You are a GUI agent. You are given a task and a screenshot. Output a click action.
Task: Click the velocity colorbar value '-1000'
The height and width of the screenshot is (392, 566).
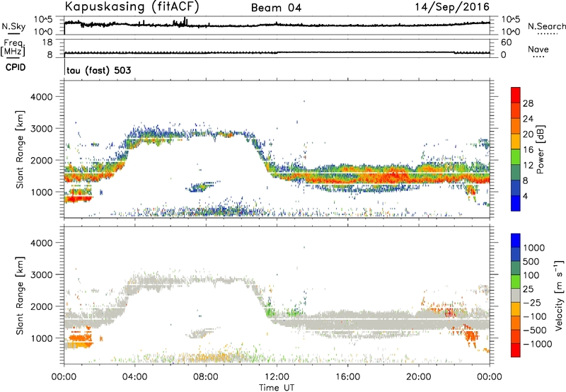click(x=537, y=344)
